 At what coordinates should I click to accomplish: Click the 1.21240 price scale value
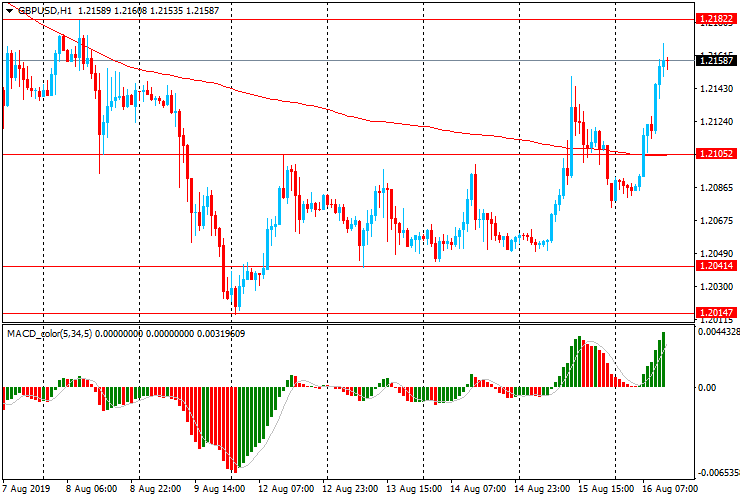click(x=716, y=122)
